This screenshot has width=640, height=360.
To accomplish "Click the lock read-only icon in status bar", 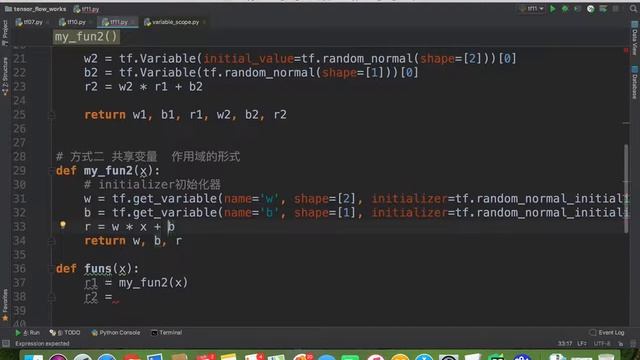I will pos(620,344).
